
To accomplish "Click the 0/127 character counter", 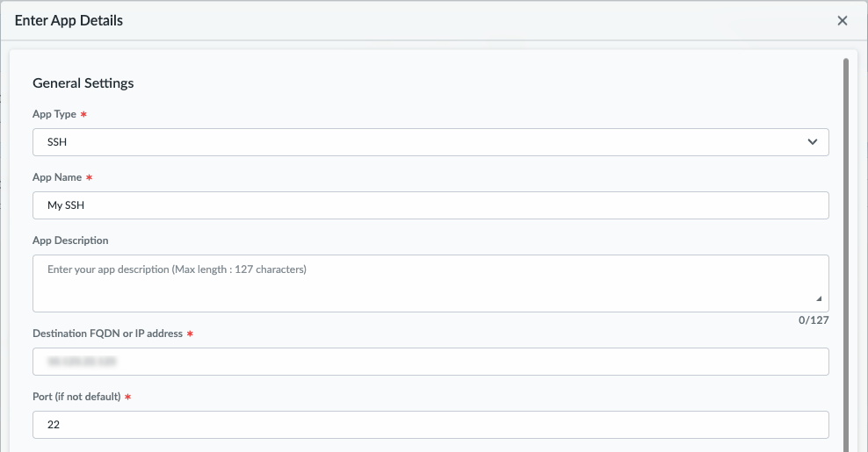I will click(x=814, y=320).
